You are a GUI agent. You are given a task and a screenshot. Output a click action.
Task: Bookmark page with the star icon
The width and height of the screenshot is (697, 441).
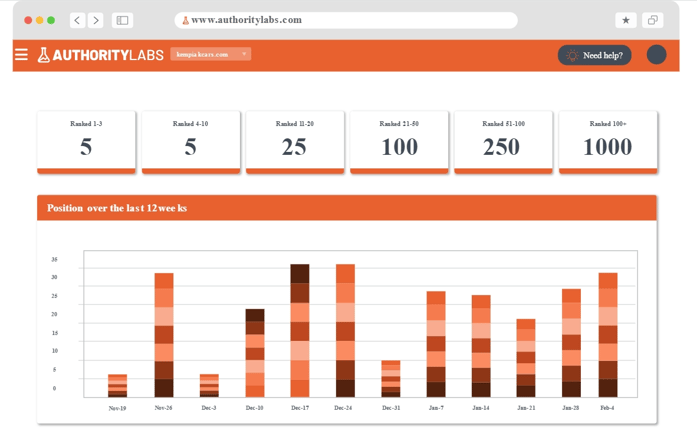625,20
